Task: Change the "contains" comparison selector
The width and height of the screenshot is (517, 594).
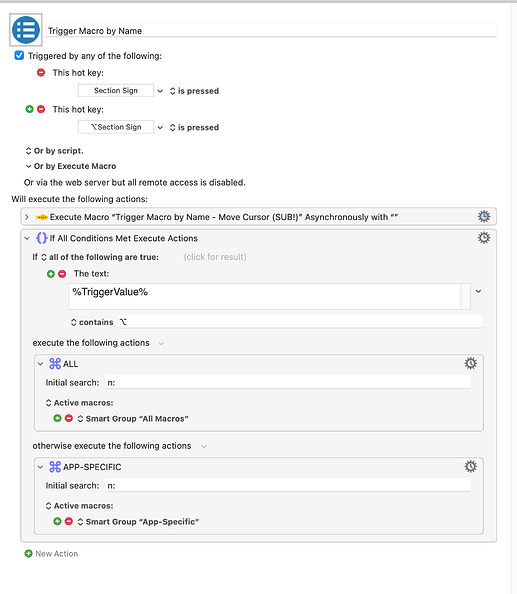Action: (92, 322)
